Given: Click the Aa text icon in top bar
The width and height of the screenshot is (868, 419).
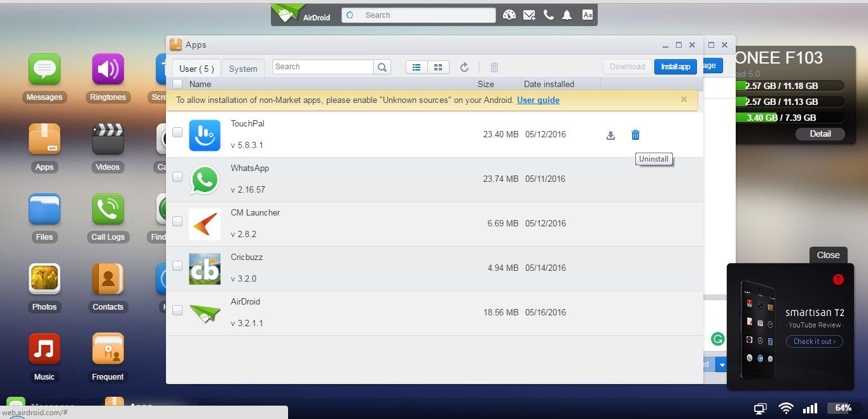Looking at the screenshot, I should pyautogui.click(x=587, y=15).
